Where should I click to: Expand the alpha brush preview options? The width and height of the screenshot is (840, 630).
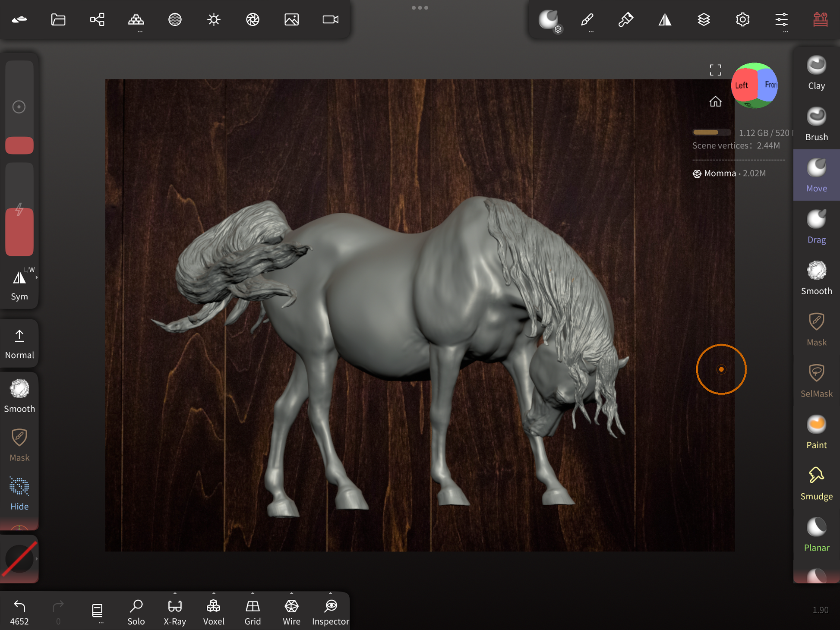[x=37, y=559]
